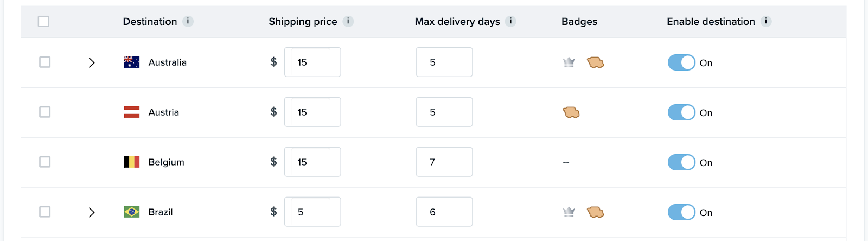Screen dimensions: 868x241
Task: Disable the Belgium destination toggle
Action: 681,162
